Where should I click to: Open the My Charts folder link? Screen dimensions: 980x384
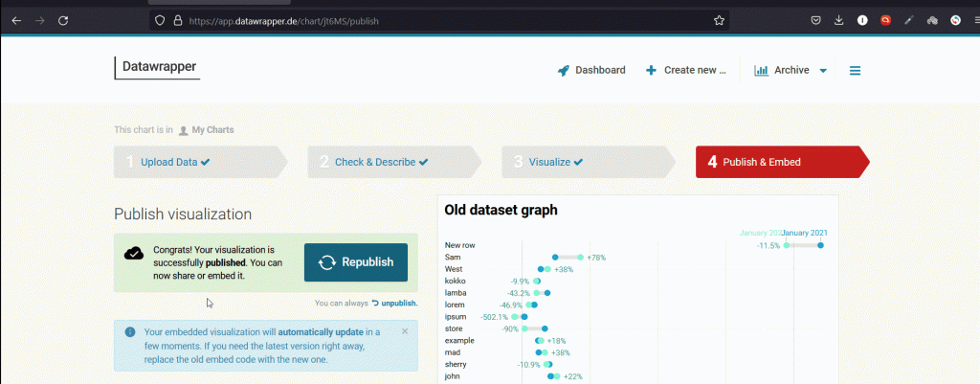[x=212, y=129]
